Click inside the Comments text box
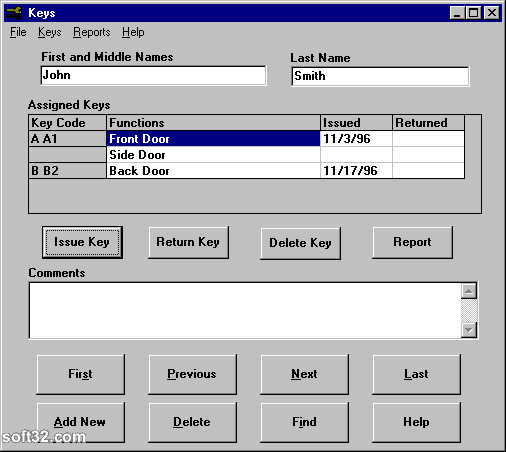 pyautogui.click(x=245, y=311)
